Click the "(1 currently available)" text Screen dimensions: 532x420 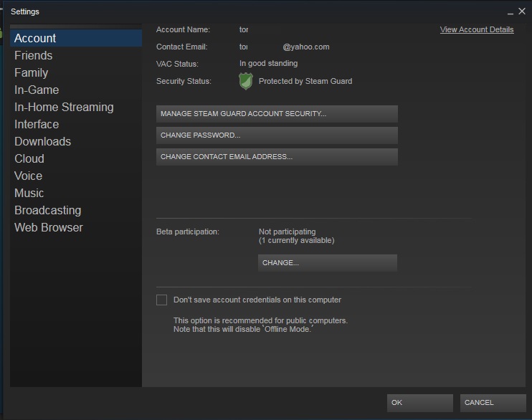pyautogui.click(x=297, y=241)
